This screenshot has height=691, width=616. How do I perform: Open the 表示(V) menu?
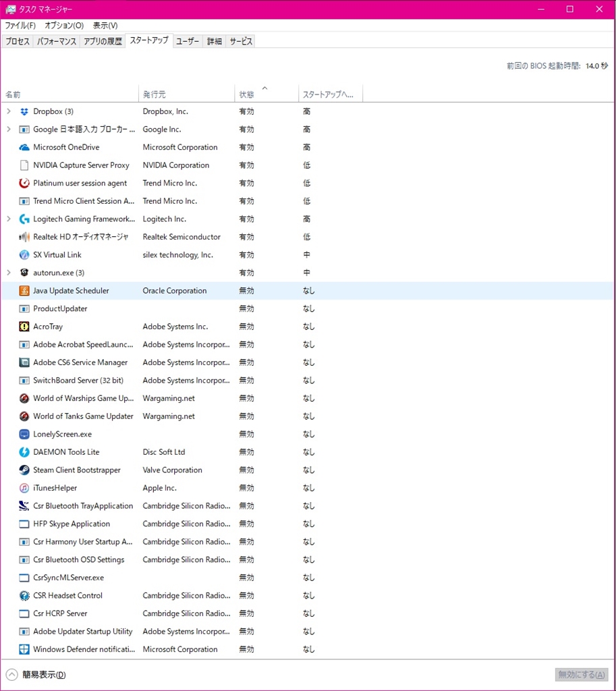pyautogui.click(x=105, y=26)
